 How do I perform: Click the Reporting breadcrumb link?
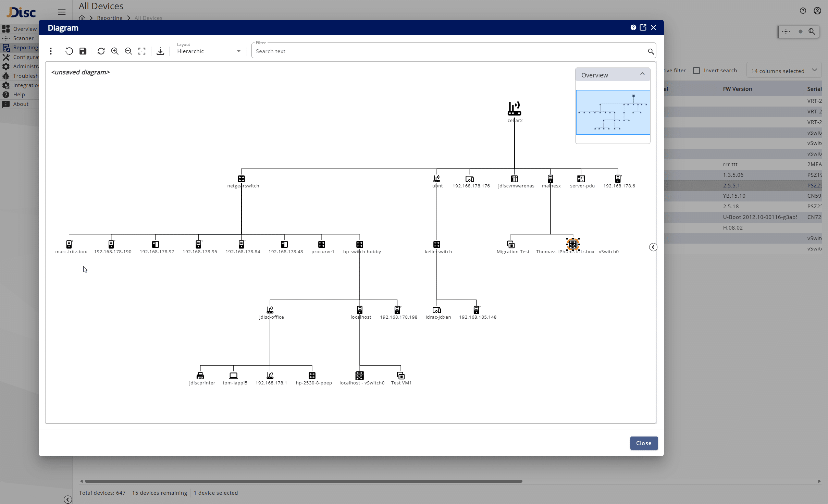tap(109, 18)
